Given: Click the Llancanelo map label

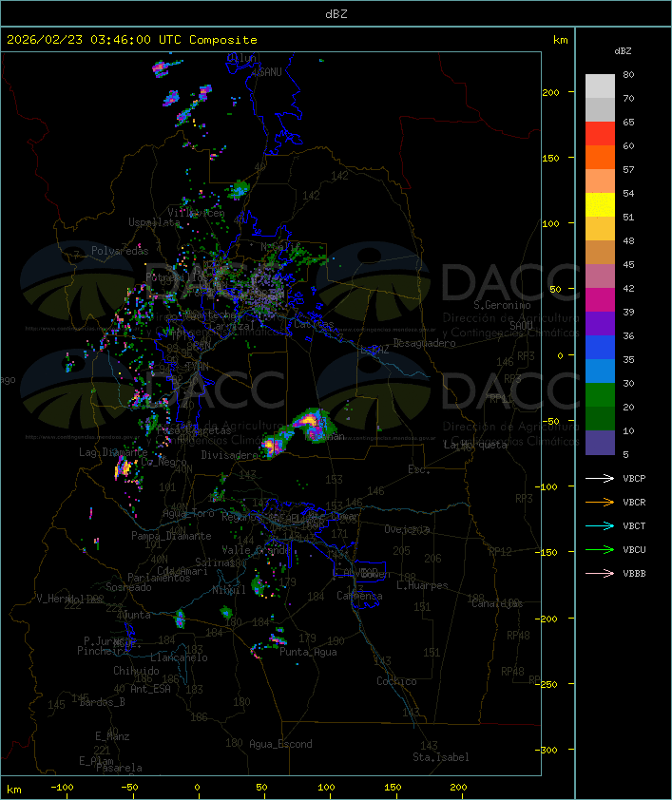Looking at the screenshot, I should (x=179, y=657).
